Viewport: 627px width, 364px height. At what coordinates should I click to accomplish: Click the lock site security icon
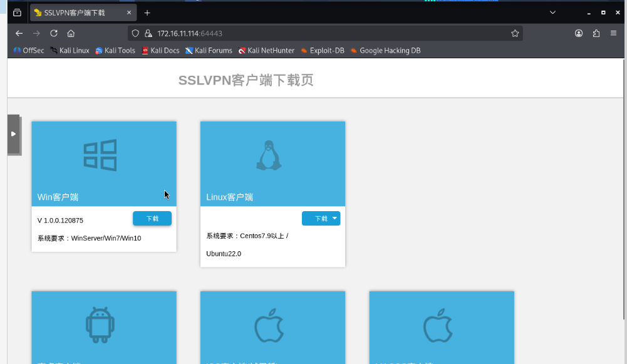click(148, 34)
